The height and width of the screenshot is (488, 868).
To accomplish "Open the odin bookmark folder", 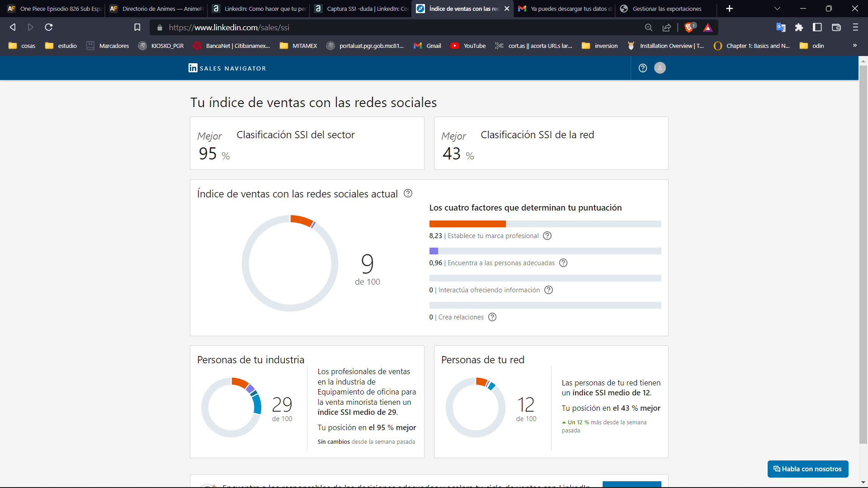I will pyautogui.click(x=811, y=46).
